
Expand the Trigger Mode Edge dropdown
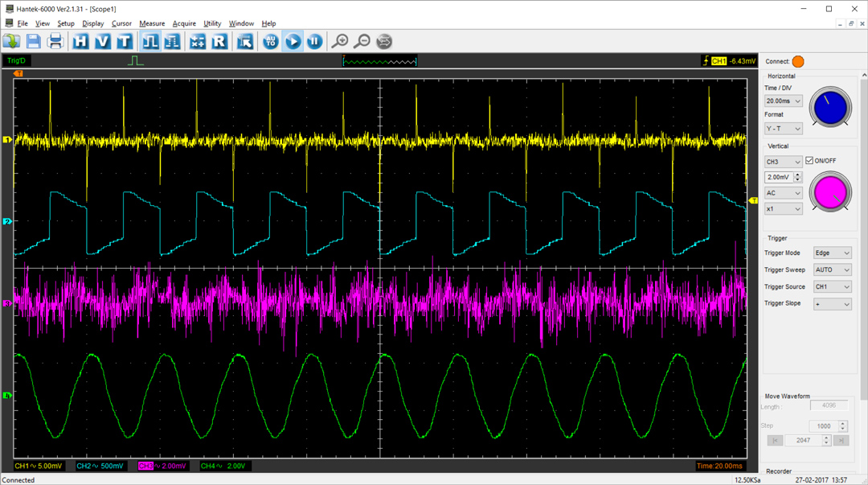pos(832,253)
